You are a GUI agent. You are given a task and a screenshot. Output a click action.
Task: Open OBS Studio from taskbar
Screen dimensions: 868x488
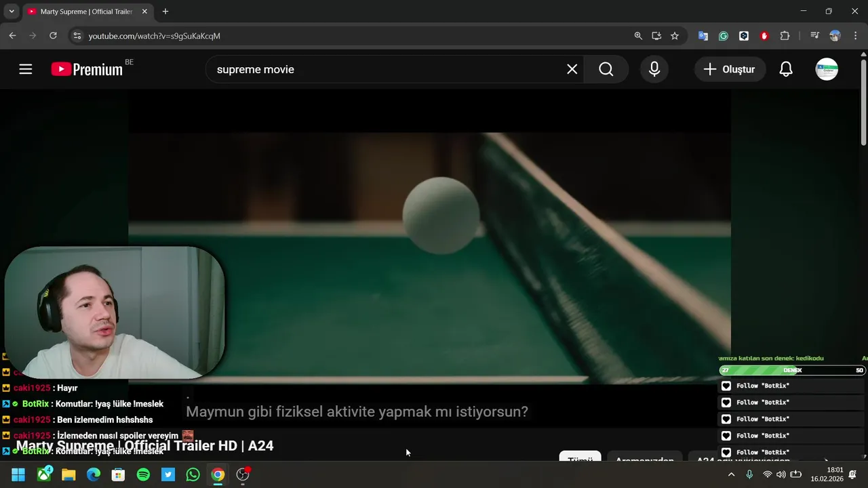[243, 474]
